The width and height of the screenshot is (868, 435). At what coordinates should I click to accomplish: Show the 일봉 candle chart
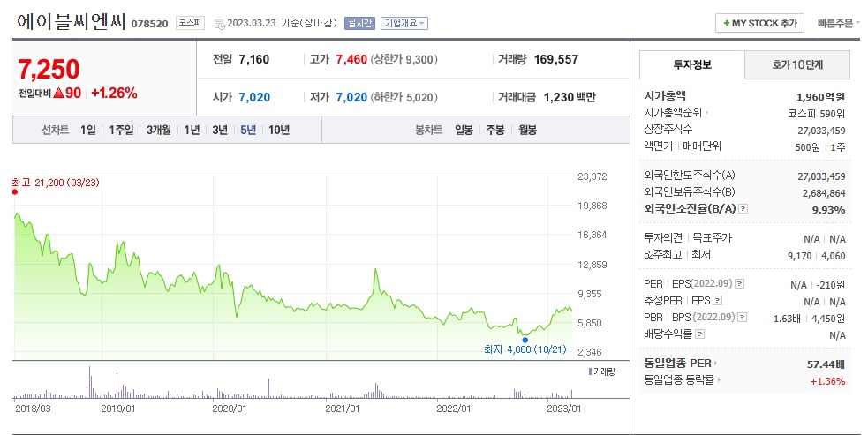click(464, 130)
